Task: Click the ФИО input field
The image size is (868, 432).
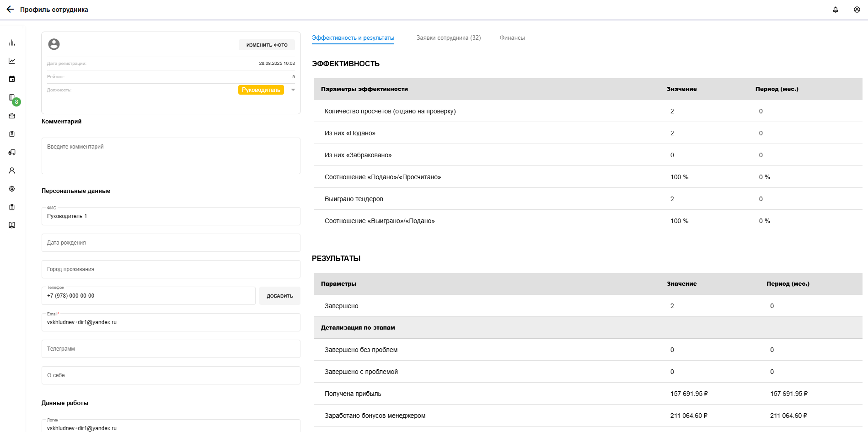Action: [171, 216]
